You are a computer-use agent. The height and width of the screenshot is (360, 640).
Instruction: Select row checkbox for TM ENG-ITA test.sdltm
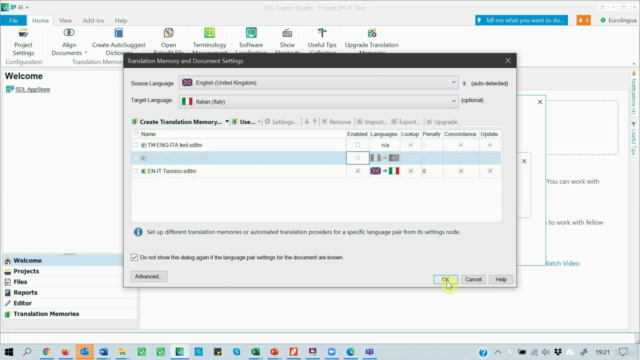click(x=136, y=145)
